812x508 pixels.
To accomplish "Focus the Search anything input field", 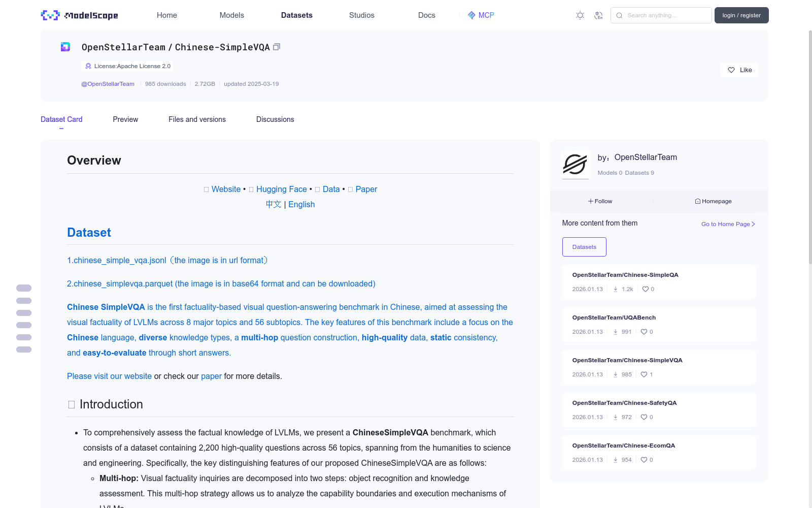I will [661, 15].
